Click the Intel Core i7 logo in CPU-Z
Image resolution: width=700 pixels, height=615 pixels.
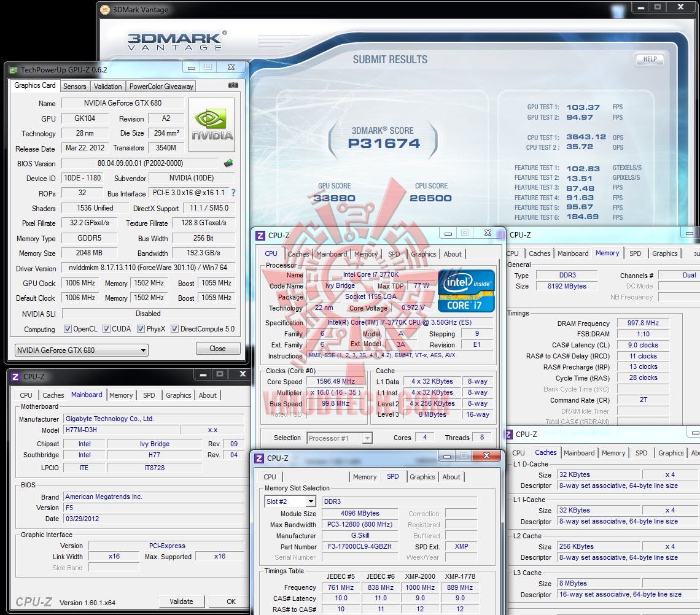point(466,291)
